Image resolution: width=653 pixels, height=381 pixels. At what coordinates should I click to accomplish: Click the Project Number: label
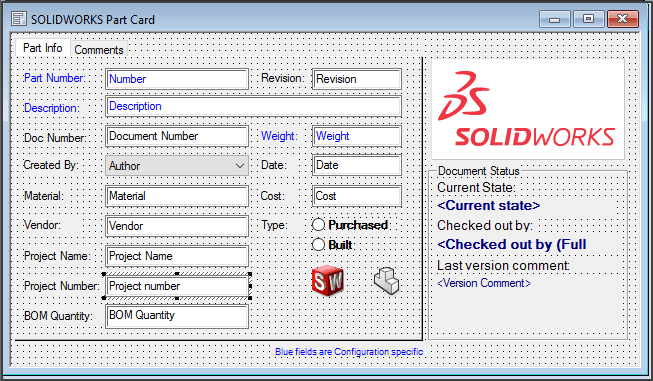(x=62, y=286)
